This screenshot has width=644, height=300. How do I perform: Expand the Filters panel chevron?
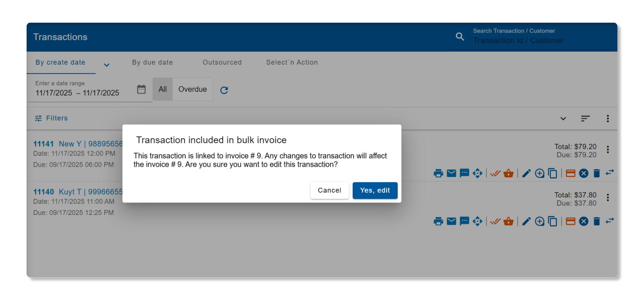pos(563,118)
